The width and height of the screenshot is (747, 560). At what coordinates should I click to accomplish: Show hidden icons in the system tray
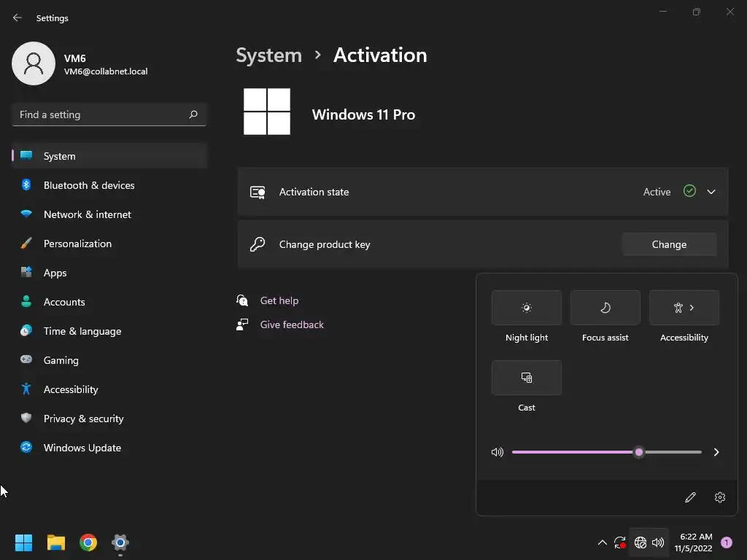602,542
